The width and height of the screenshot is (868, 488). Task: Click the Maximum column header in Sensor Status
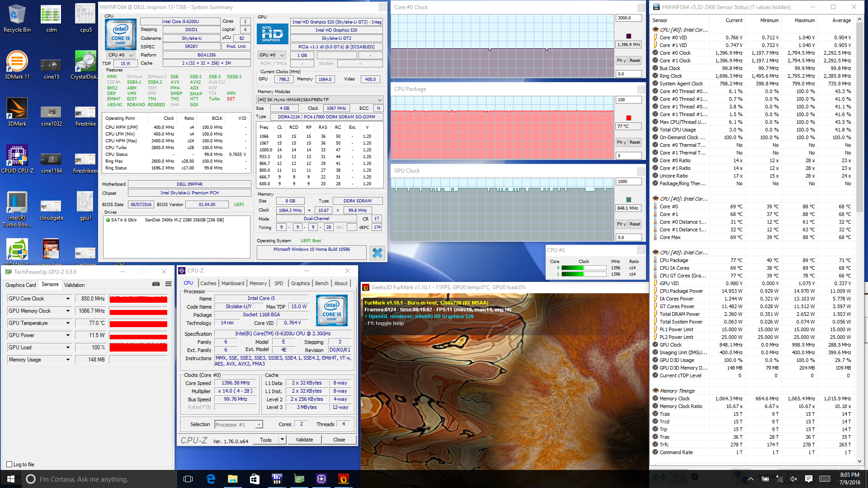point(805,20)
